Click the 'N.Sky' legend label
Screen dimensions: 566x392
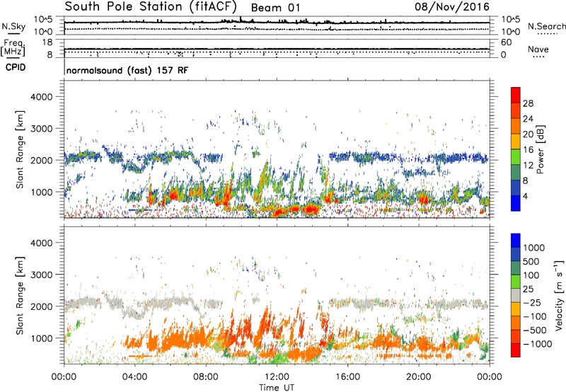[x=13, y=26]
